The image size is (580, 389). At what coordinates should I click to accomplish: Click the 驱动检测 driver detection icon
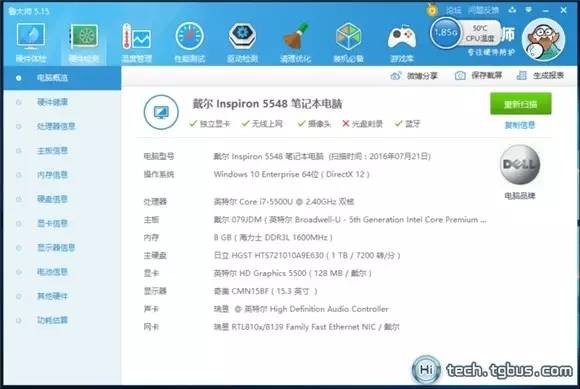[x=242, y=42]
